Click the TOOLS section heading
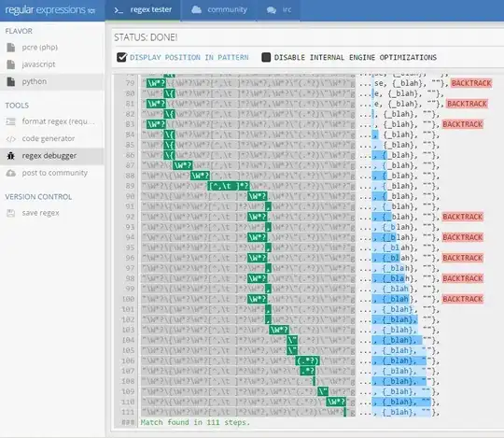504x438 pixels. pyautogui.click(x=17, y=106)
